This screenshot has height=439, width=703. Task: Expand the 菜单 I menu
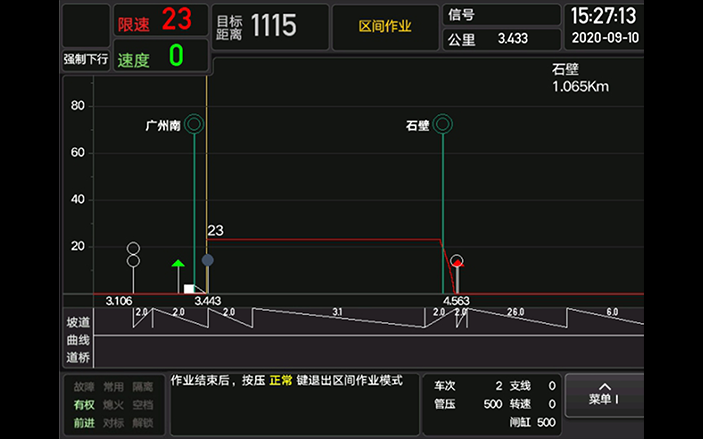tap(603, 396)
